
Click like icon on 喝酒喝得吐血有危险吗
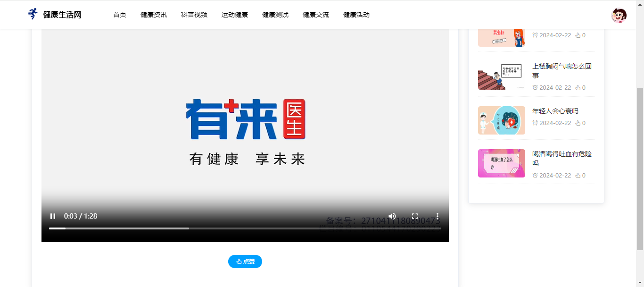pyautogui.click(x=578, y=175)
